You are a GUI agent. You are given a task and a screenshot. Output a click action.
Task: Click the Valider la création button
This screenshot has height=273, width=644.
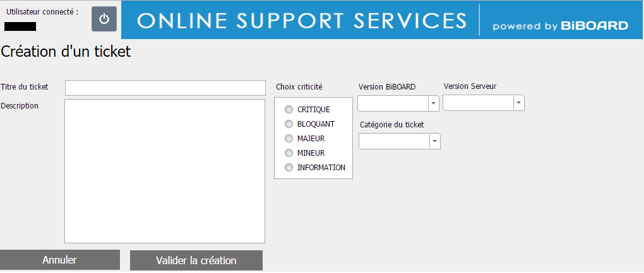[196, 260]
